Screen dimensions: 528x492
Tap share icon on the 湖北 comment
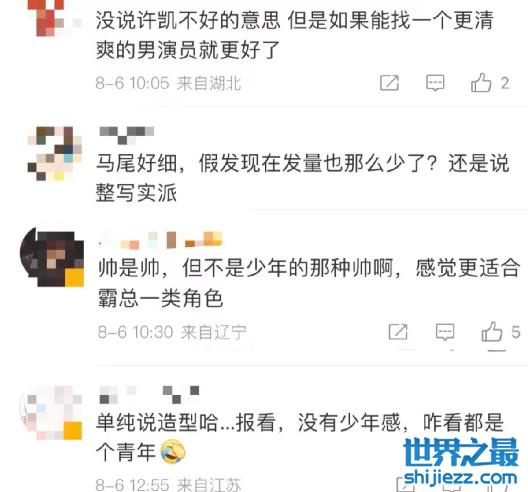389,83
